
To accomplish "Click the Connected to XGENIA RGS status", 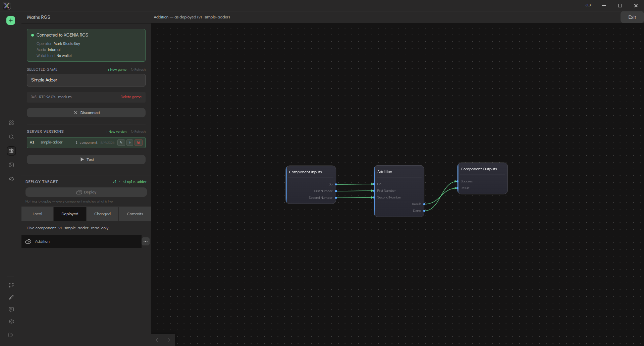I will point(62,35).
